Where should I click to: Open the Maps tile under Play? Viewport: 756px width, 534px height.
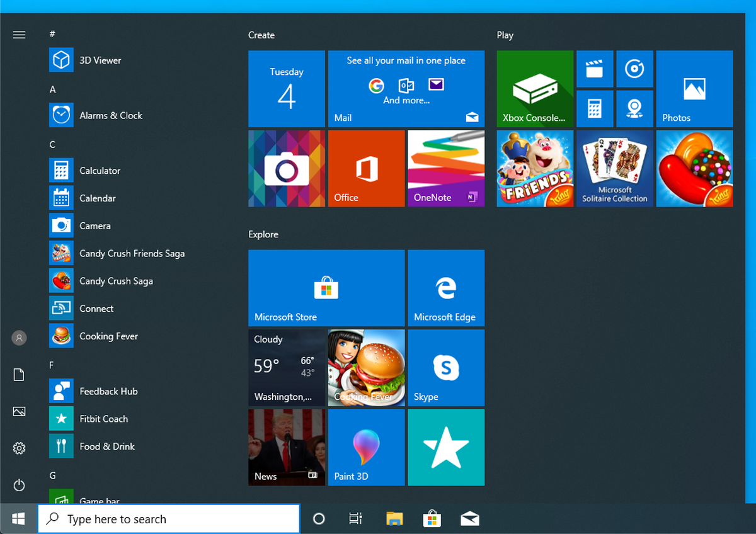[634, 108]
